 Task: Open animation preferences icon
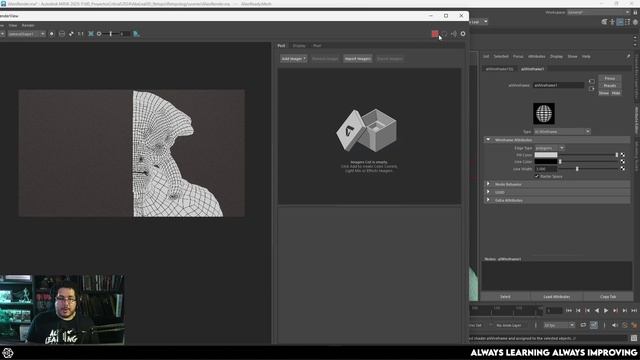[x=634, y=325]
